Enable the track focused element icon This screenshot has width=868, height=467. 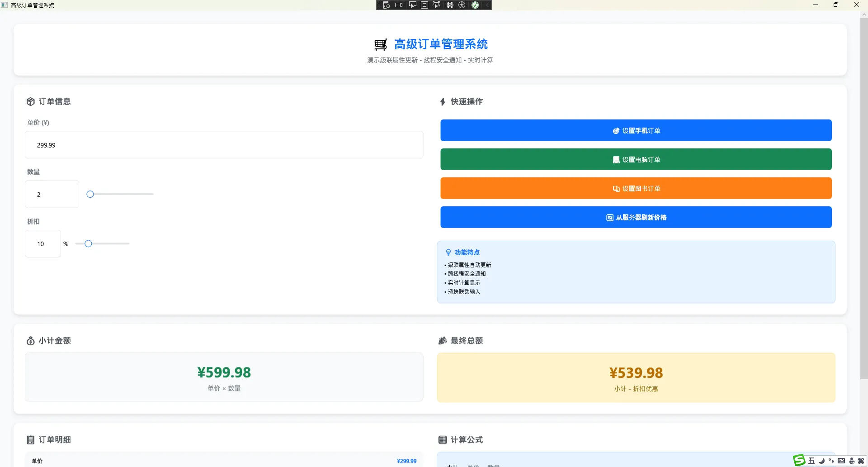click(x=436, y=5)
